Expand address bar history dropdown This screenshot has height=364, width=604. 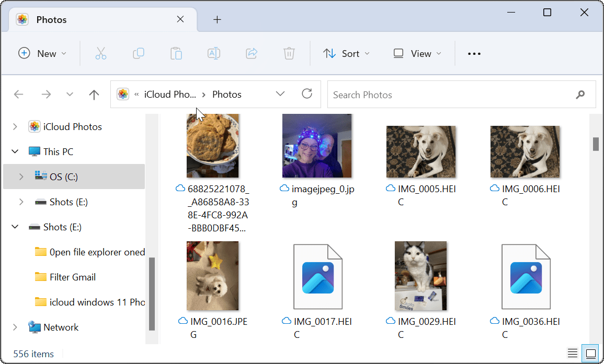280,94
